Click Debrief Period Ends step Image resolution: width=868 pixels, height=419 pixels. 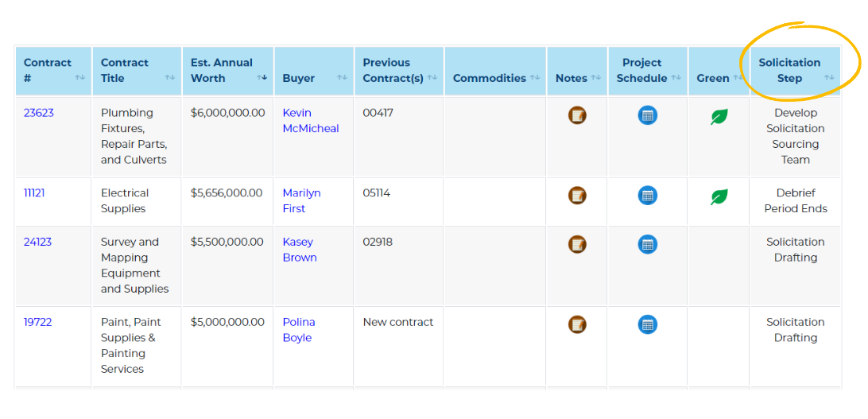pos(796,201)
